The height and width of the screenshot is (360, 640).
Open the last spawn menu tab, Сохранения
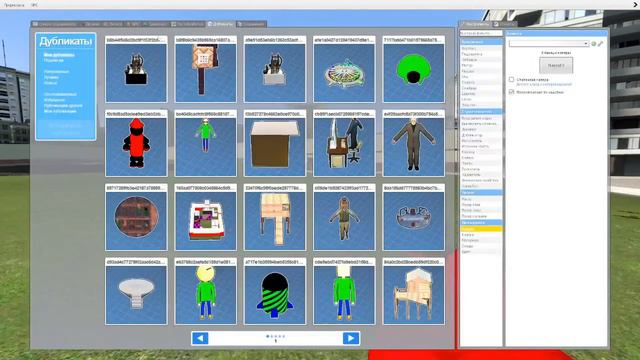[x=251, y=24]
